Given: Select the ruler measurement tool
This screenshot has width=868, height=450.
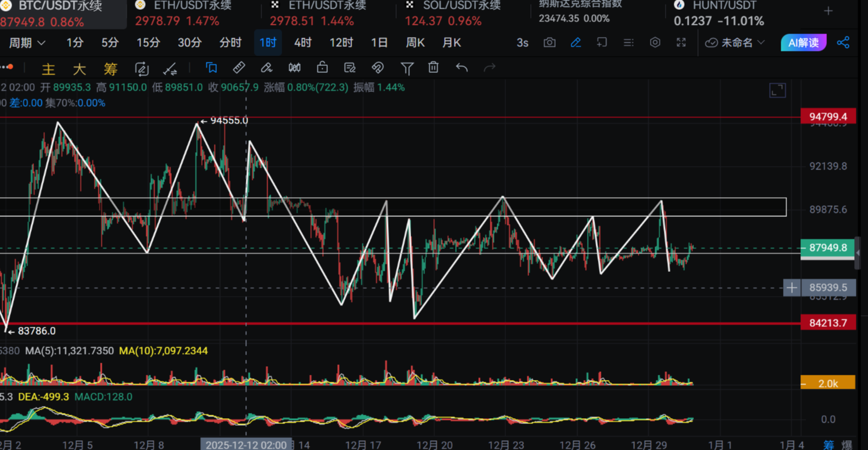Looking at the screenshot, I should (238, 68).
